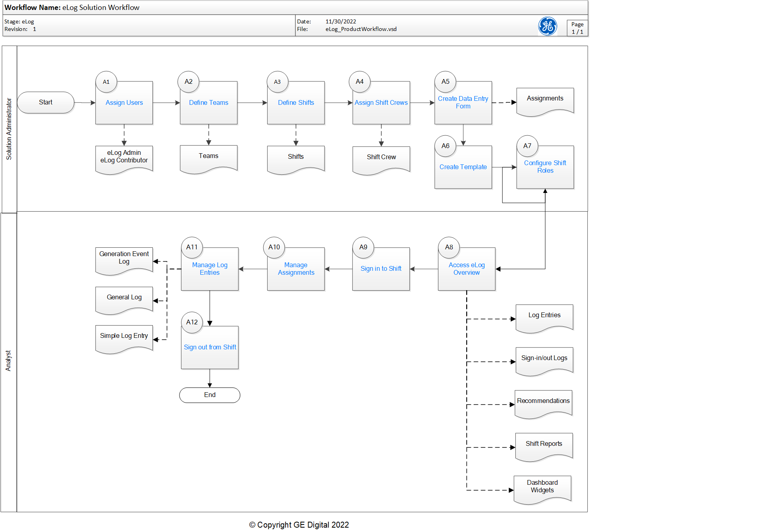Click the A3 step marker circle
Screen dimensions: 760x532
(277, 82)
